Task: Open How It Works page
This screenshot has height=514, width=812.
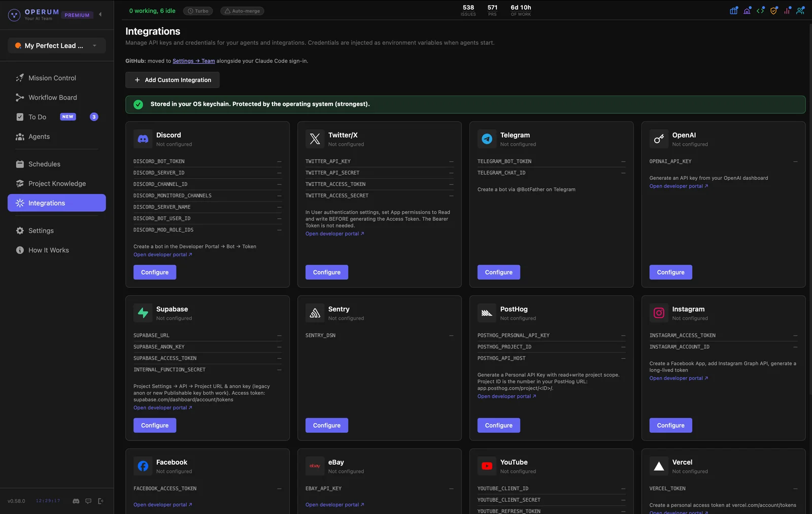Action: click(57, 250)
